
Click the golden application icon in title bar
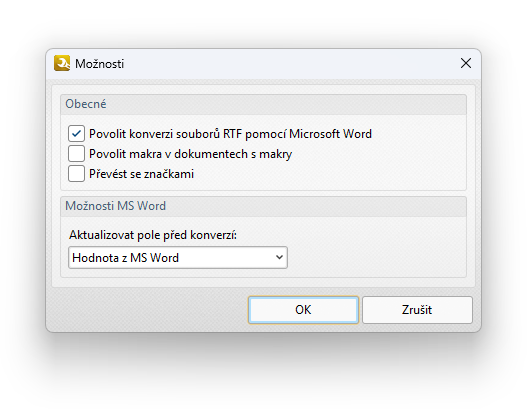click(x=62, y=63)
